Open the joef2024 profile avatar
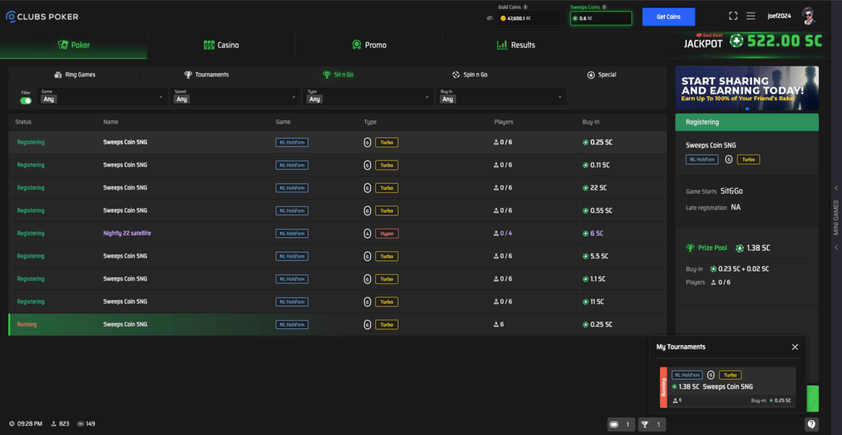The height and width of the screenshot is (435, 842). (x=808, y=16)
